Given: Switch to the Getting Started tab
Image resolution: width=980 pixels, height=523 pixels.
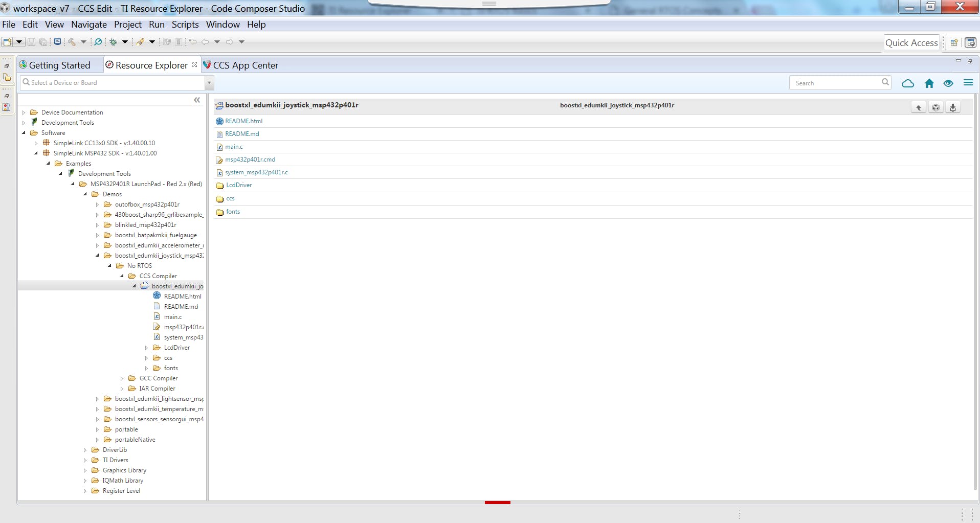Looking at the screenshot, I should [x=59, y=65].
